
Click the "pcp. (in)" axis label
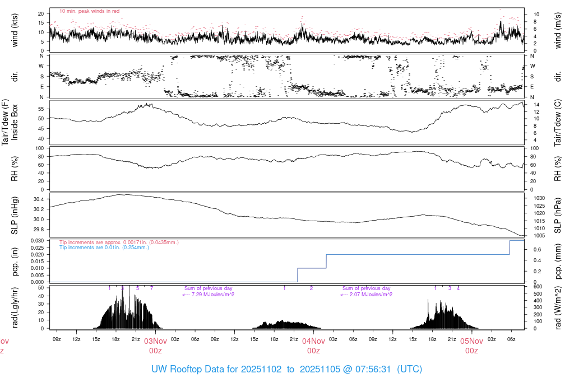point(15,262)
